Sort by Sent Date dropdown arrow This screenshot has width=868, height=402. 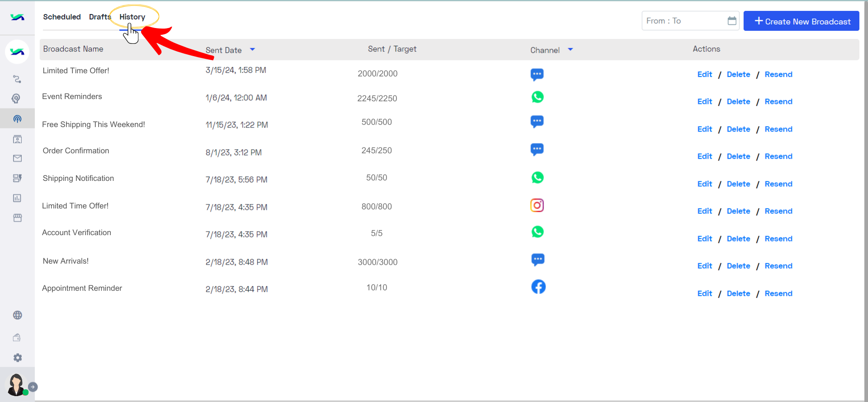coord(252,49)
